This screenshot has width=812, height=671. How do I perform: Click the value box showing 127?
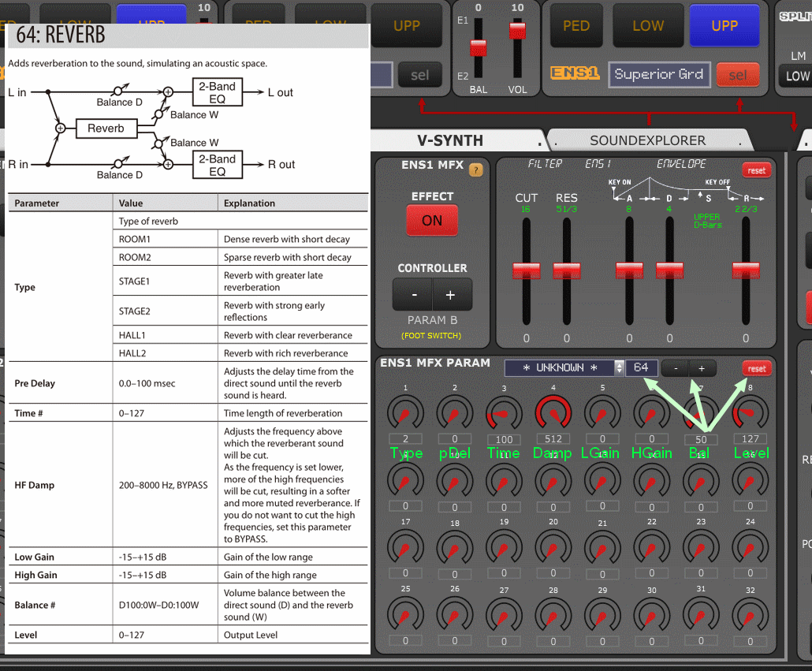(x=750, y=439)
